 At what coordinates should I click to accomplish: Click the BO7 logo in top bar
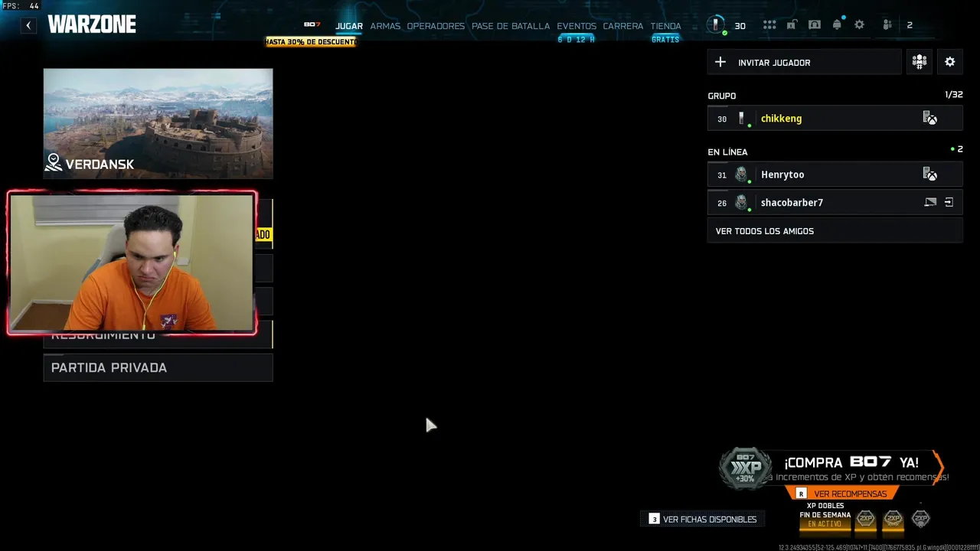pyautogui.click(x=312, y=24)
